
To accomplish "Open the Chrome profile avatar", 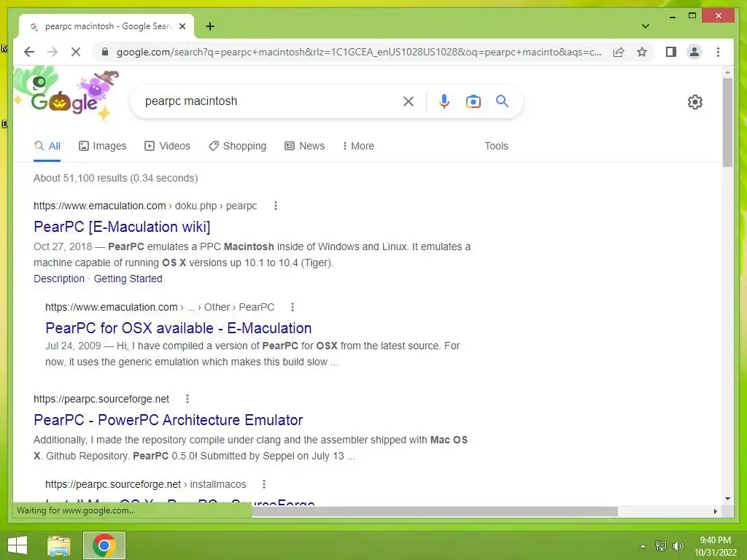I will pyautogui.click(x=694, y=52).
